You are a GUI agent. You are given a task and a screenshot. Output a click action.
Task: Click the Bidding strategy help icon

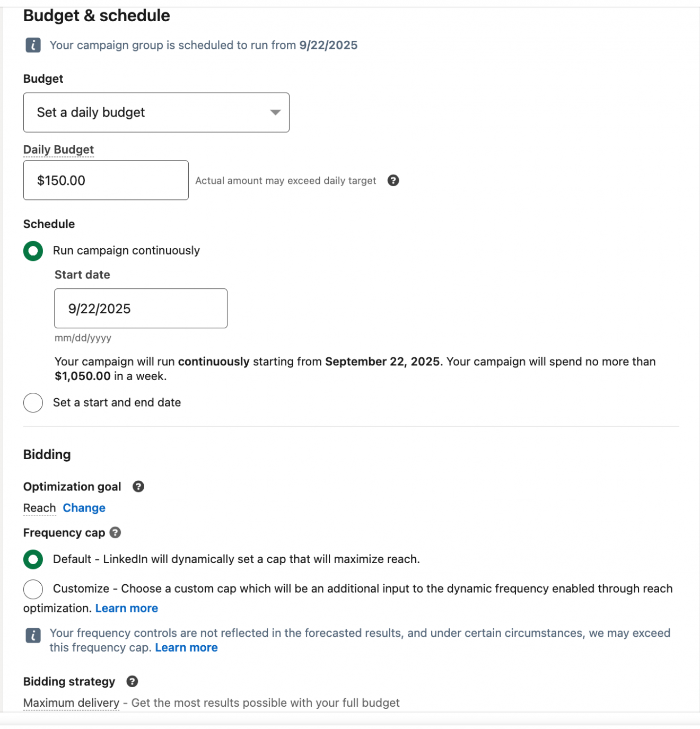133,681
